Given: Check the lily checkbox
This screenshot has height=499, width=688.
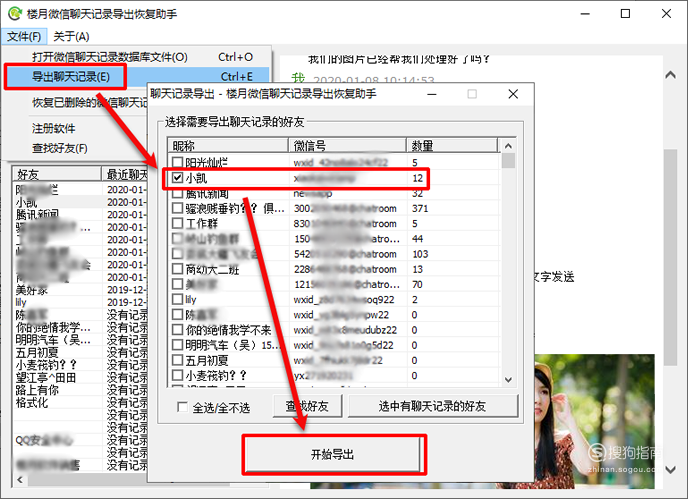Looking at the screenshot, I should coord(177,299).
